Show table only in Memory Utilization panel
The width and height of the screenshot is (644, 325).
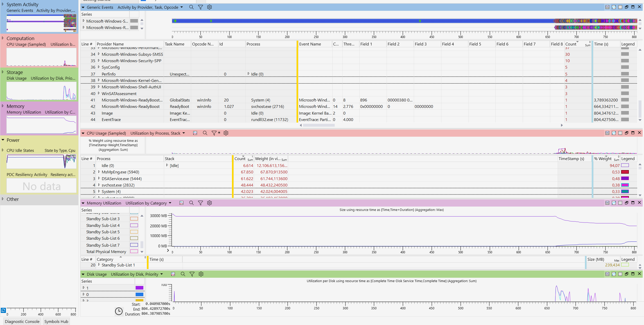pyautogui.click(x=620, y=203)
